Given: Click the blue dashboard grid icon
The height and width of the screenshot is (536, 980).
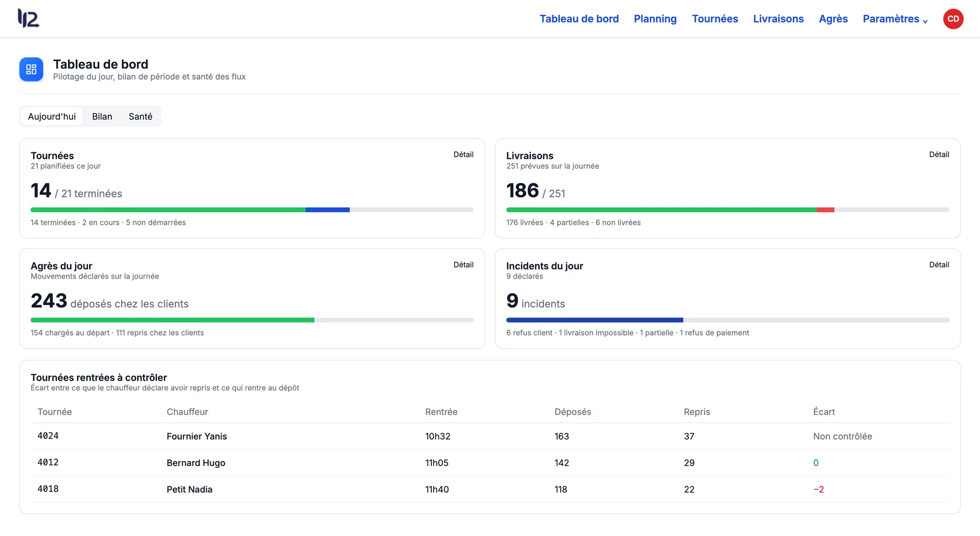Looking at the screenshot, I should (31, 69).
